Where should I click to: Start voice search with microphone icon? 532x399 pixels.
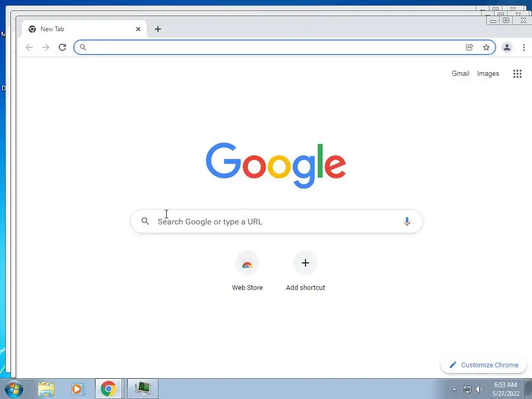click(x=407, y=221)
